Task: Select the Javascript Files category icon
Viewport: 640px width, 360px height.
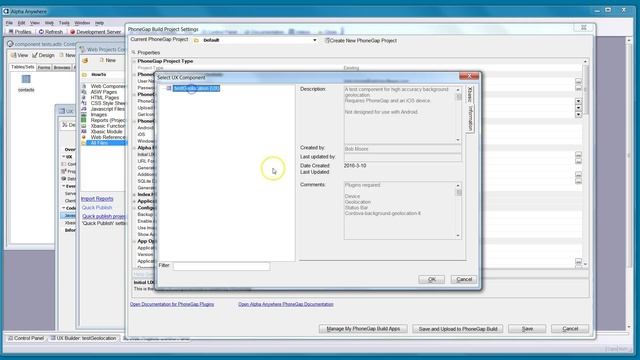Action: point(84,109)
